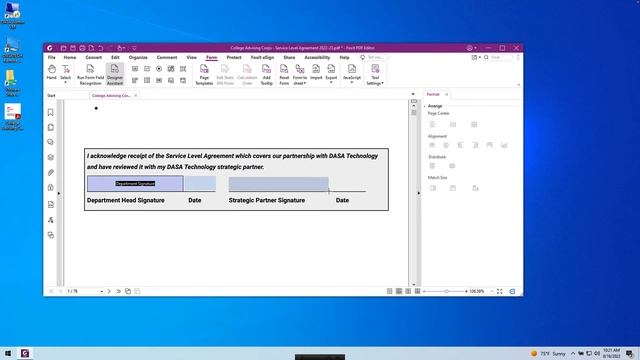Screen dimensions: 640x360
Task: Go to the next page
Action: 109,291
